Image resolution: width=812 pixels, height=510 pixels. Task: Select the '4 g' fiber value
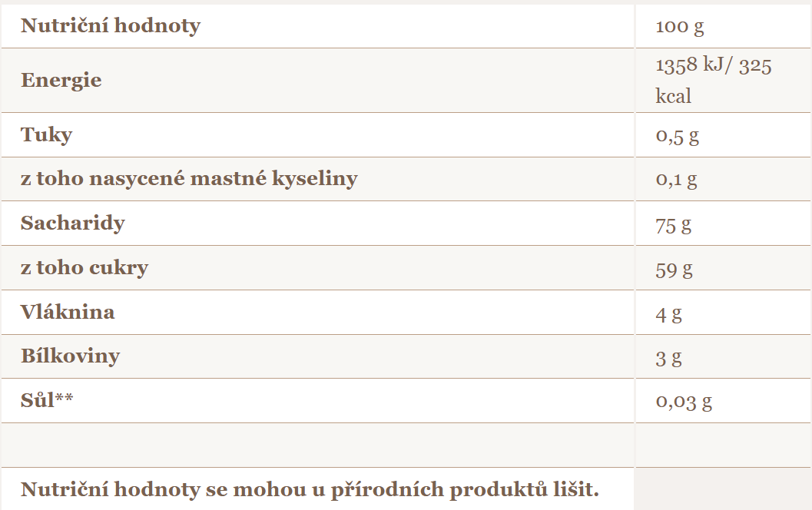coord(668,314)
